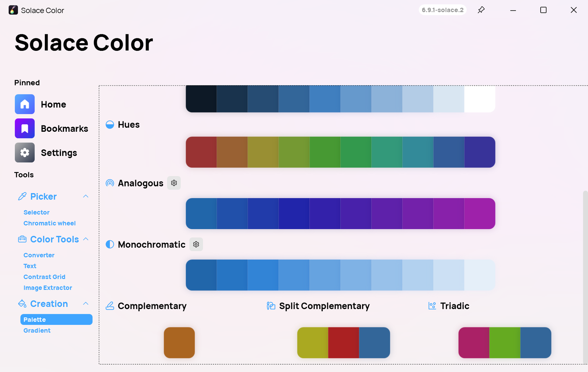The width and height of the screenshot is (588, 372).
Task: Select the red swatch in Hues
Action: pos(201,152)
